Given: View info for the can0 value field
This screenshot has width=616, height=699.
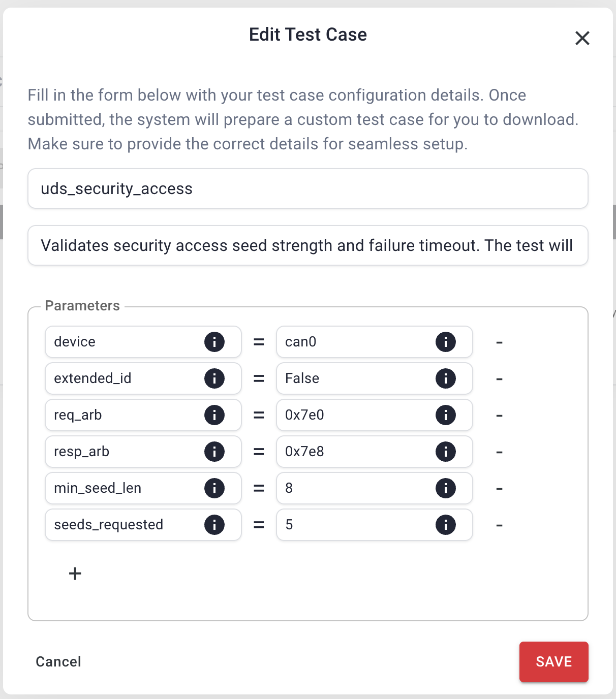Looking at the screenshot, I should coord(446,342).
